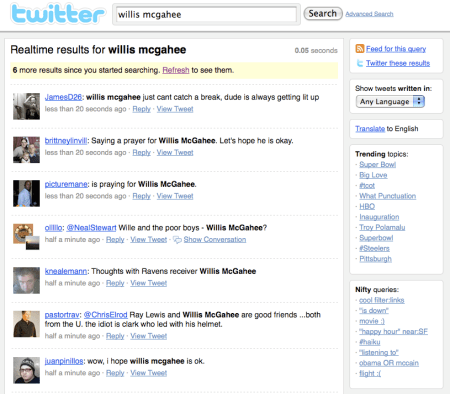Reply to picturemane's tweet

click(x=142, y=196)
